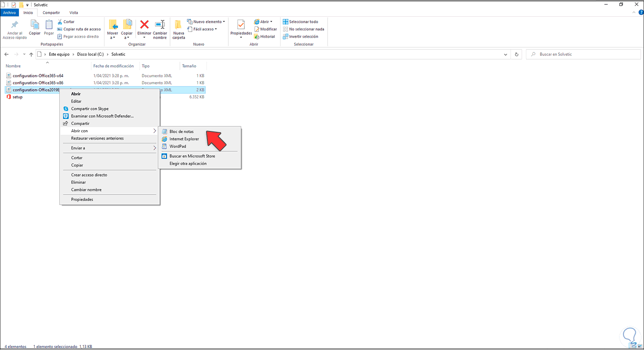Go up one folder level

point(31,55)
